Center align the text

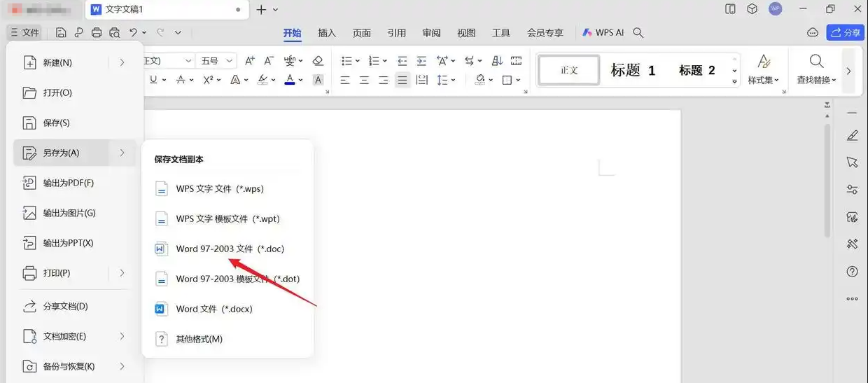pos(364,80)
